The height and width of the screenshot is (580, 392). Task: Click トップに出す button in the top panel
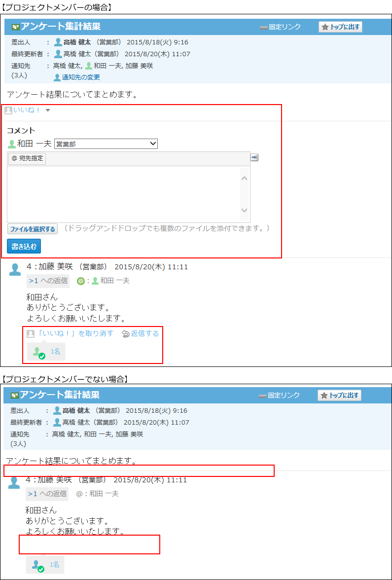[x=340, y=27]
